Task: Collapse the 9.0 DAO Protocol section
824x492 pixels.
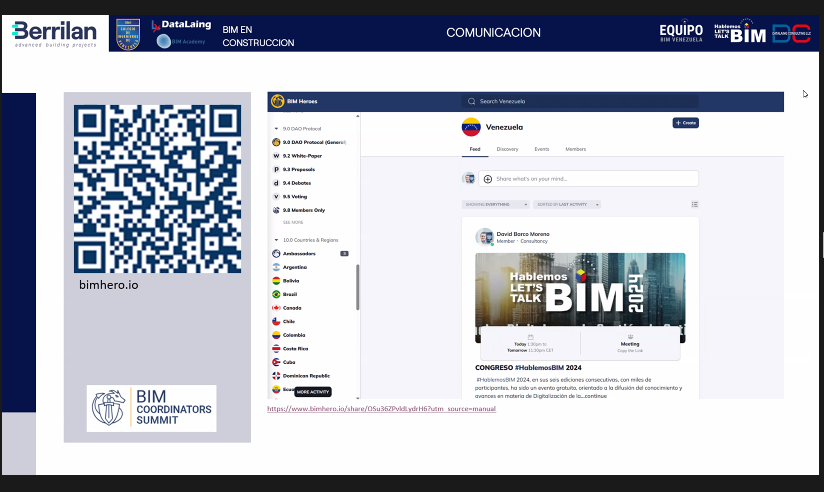Action: pyautogui.click(x=276, y=129)
